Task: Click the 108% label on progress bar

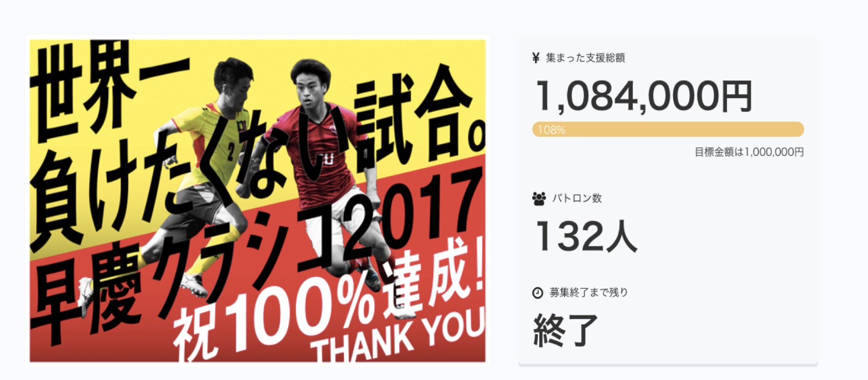Action: pyautogui.click(x=552, y=130)
